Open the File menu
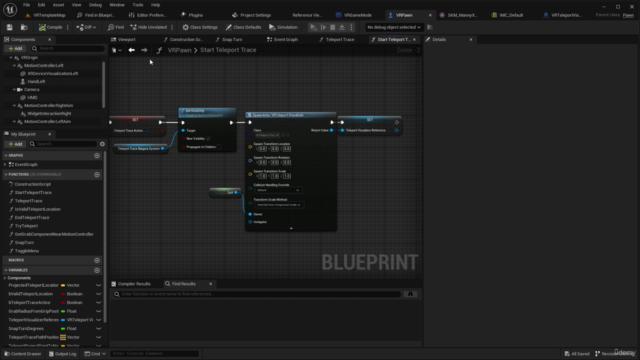 tap(27, 5)
